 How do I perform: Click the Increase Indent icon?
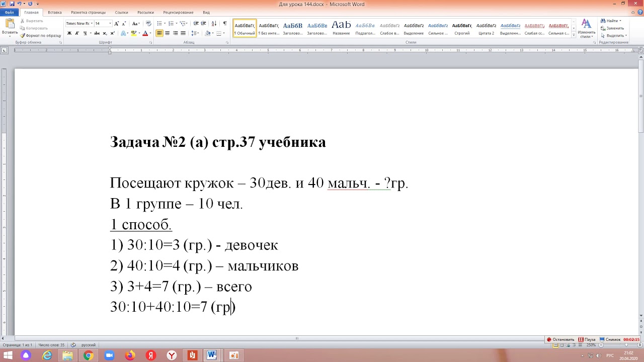(203, 24)
